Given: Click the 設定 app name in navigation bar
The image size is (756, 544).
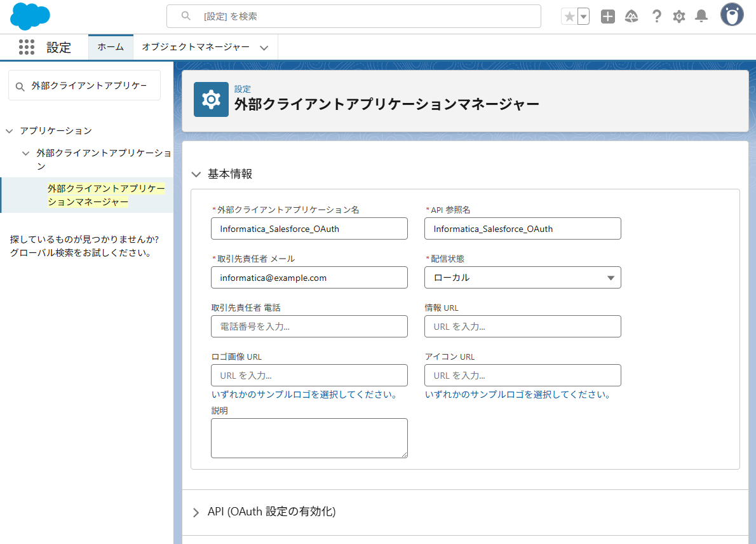Looking at the screenshot, I should tap(59, 48).
